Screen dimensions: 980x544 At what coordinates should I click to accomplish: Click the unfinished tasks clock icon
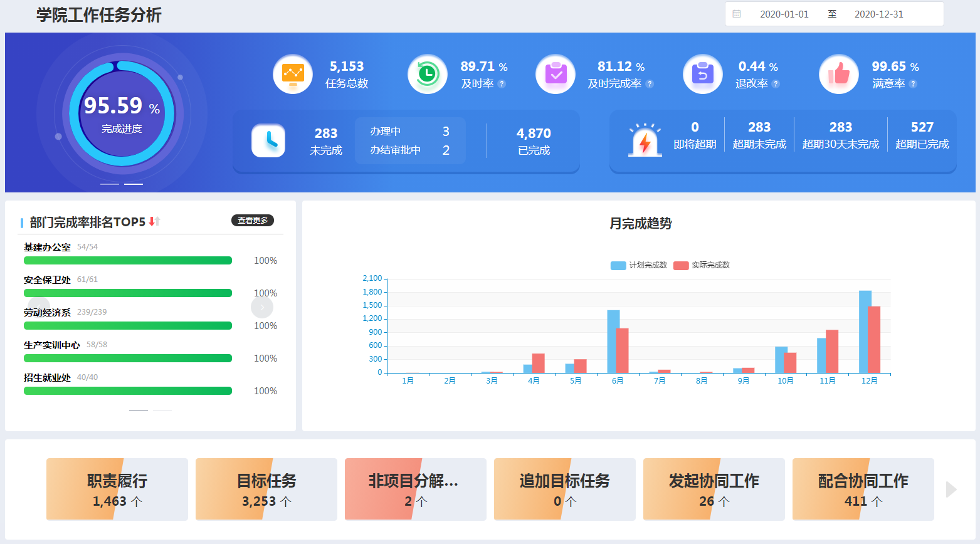click(268, 140)
